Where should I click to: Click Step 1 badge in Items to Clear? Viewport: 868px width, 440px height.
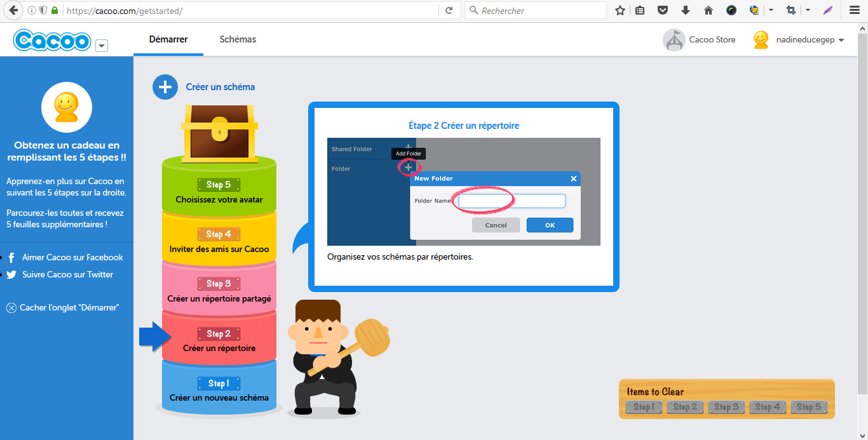point(644,407)
